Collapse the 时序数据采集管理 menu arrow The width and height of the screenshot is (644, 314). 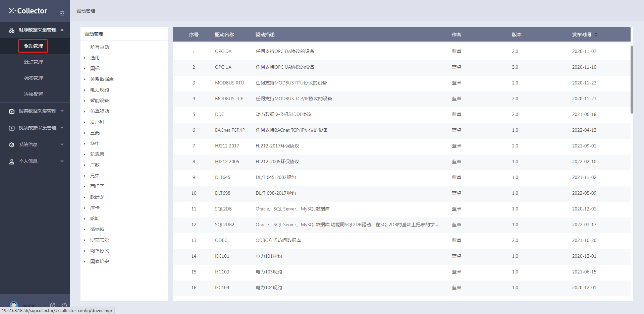pos(62,30)
